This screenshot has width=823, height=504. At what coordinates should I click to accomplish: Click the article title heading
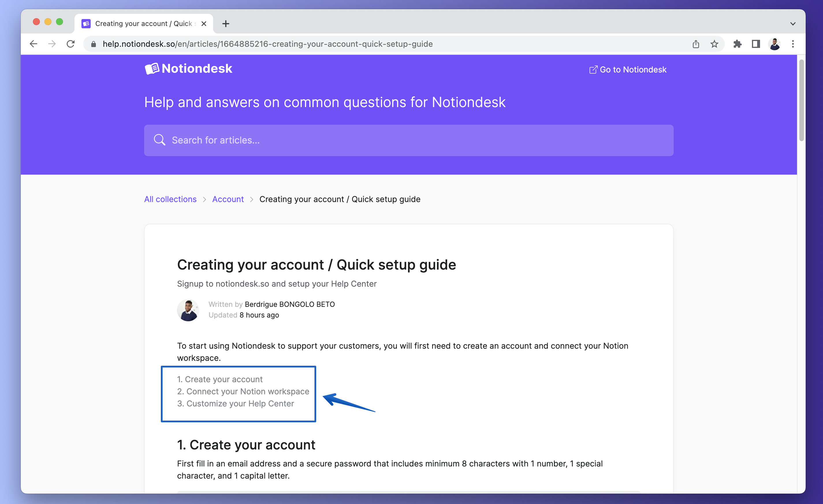pos(316,265)
